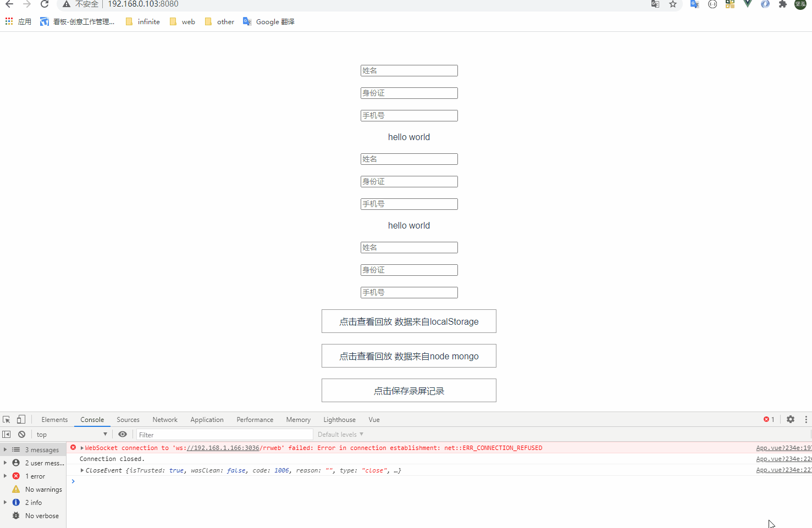
Task: Open the translate page icon in address bar
Action: (x=655, y=4)
